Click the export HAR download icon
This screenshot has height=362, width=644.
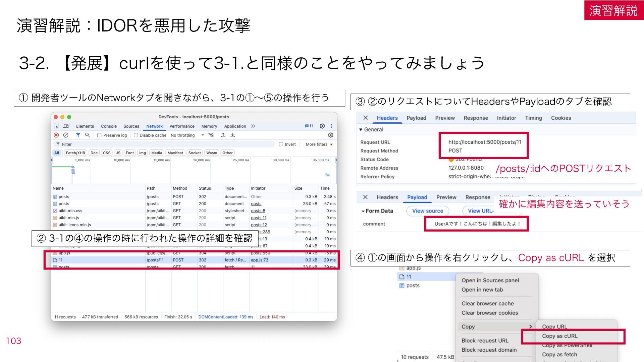click(x=232, y=135)
